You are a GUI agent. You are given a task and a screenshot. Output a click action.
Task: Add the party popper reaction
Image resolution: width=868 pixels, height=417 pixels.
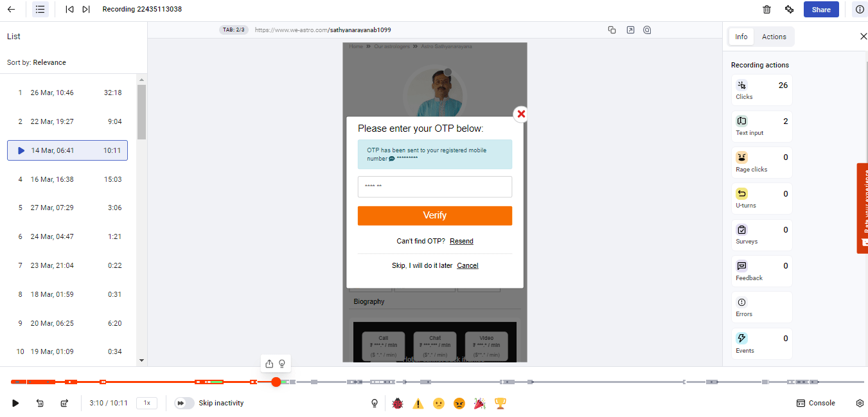click(x=479, y=404)
